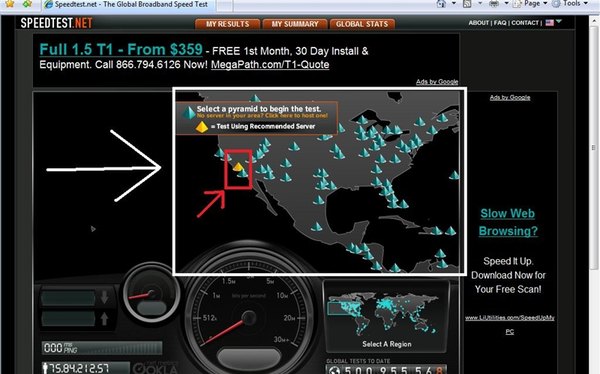The height and width of the screenshot is (374, 600).
Task: Open the My Results tab
Action: tap(227, 24)
